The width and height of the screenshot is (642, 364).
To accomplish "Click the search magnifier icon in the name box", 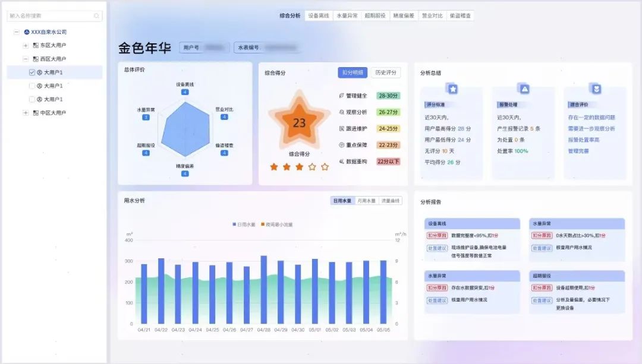I will 97,16.
